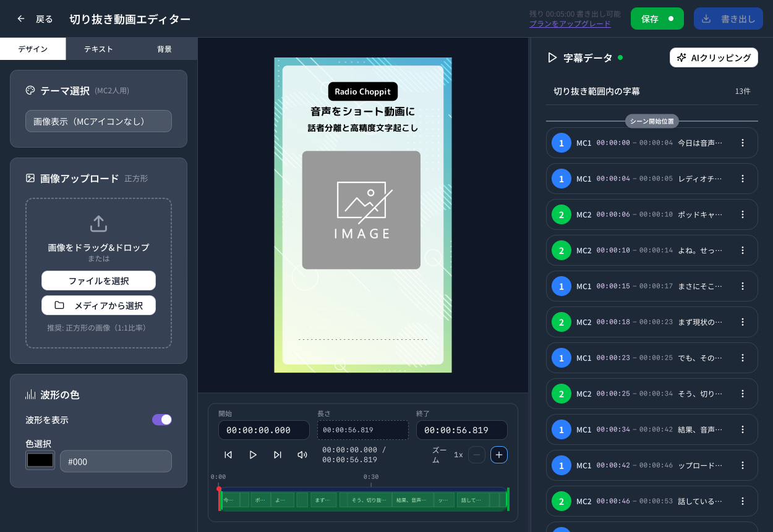Open options menu for subtitle ポッドキャ…
773x532 pixels.
click(x=743, y=214)
